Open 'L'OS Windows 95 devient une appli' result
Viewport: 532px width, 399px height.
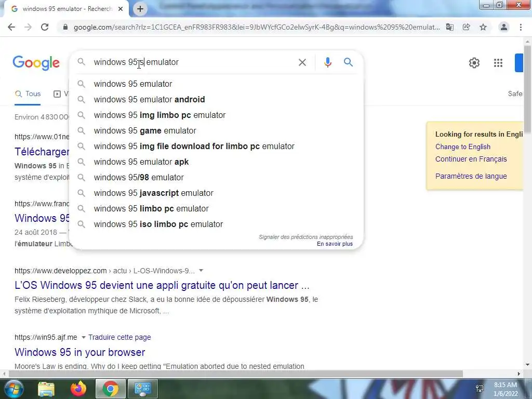tap(162, 285)
